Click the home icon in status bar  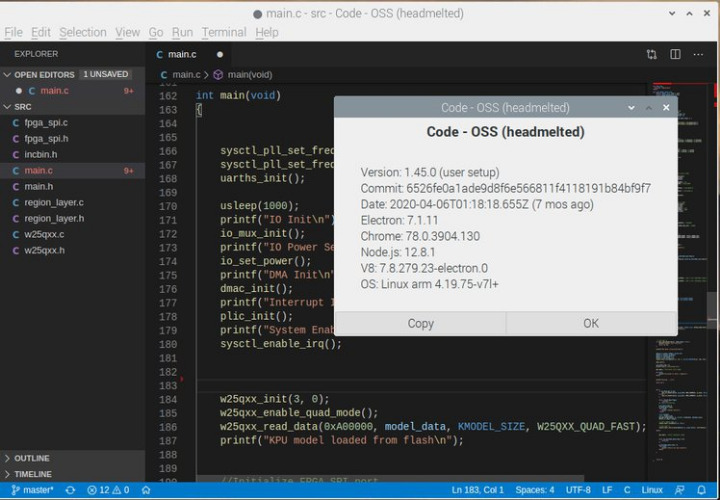[146, 490]
